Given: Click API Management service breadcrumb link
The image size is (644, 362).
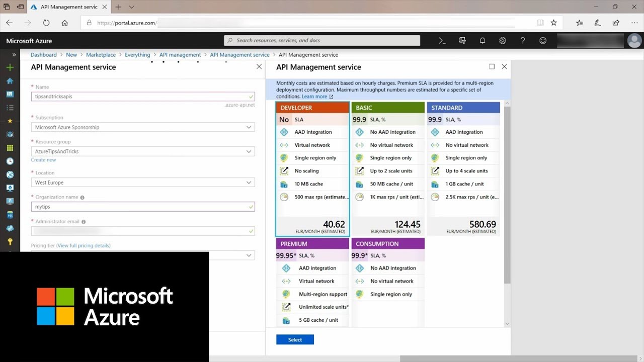Looking at the screenshot, I should (239, 55).
